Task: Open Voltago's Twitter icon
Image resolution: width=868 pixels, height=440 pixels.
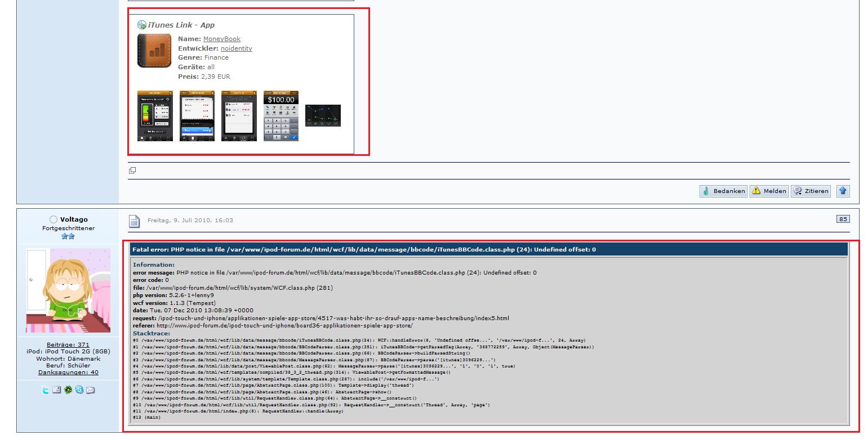Action: pos(46,389)
